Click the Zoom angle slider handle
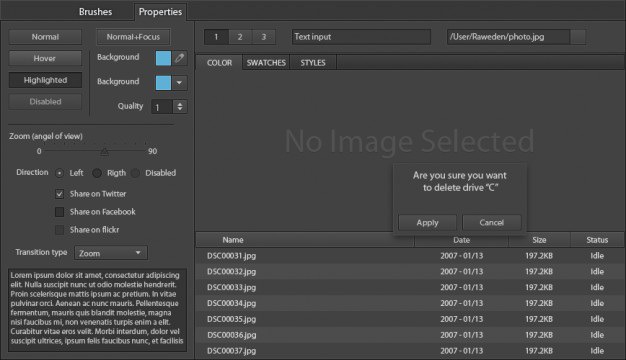 point(104,152)
